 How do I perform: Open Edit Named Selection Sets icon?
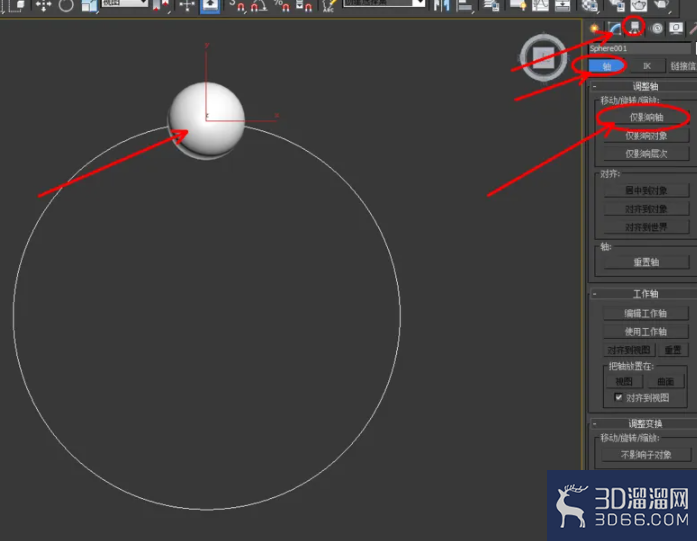(329, 5)
